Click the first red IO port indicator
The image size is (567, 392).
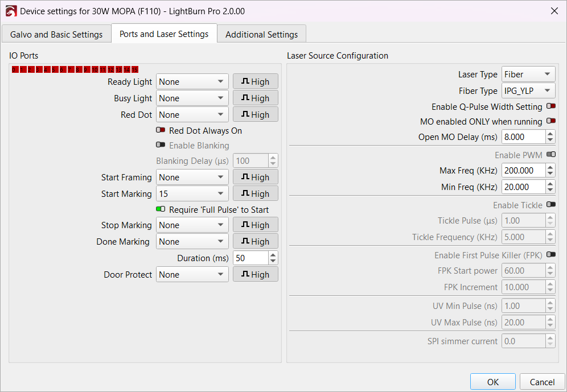click(x=15, y=70)
